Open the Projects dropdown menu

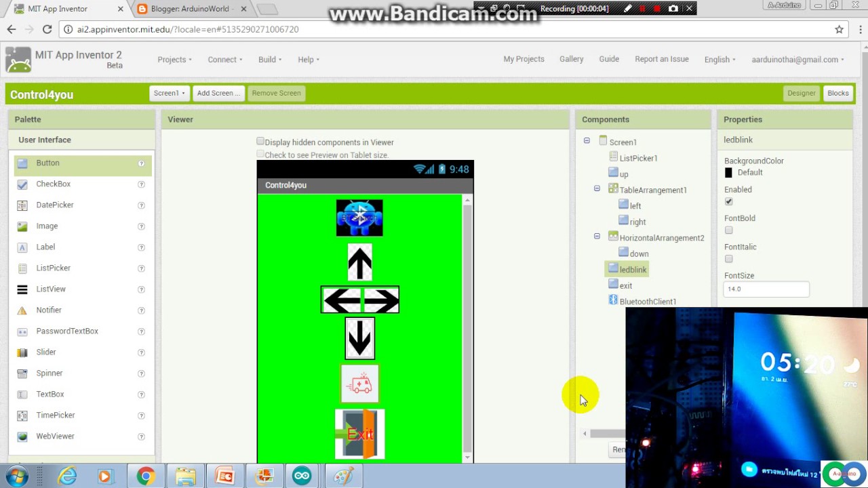pos(174,60)
